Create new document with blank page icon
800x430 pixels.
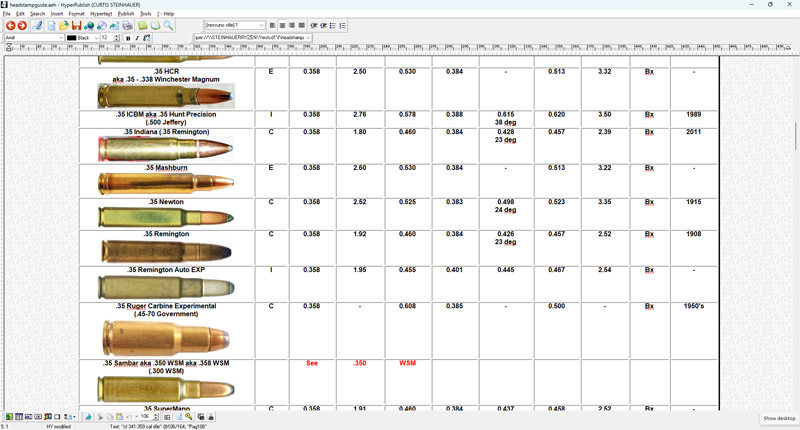[51, 26]
